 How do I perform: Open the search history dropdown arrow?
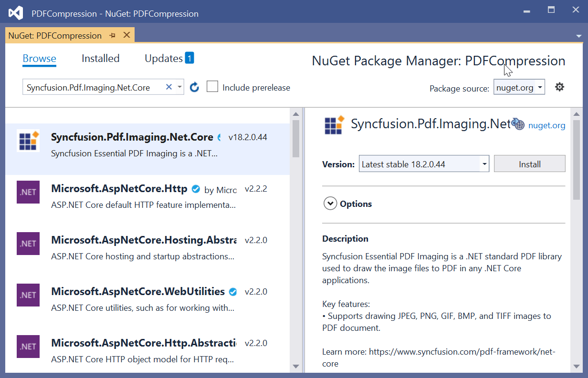coord(179,87)
